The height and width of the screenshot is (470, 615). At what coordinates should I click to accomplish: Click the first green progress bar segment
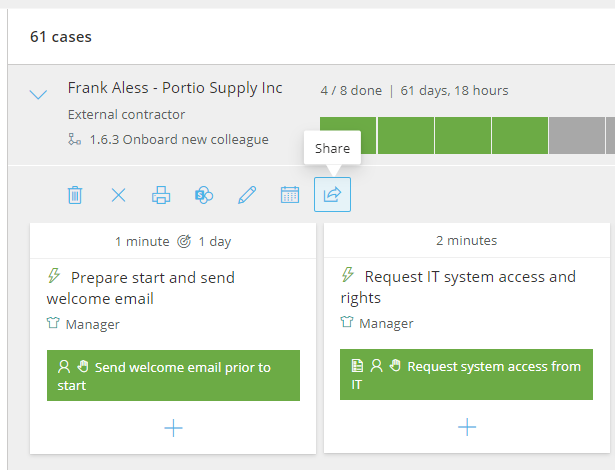point(348,136)
